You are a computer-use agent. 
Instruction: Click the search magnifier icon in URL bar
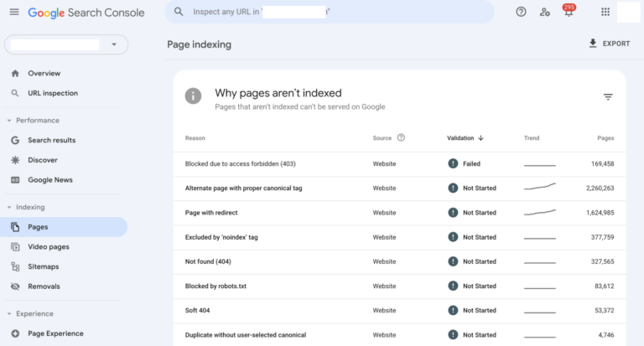tap(179, 12)
